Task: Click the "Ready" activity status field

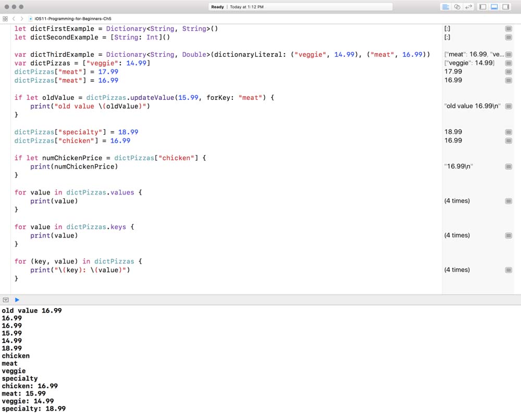Action: click(217, 7)
